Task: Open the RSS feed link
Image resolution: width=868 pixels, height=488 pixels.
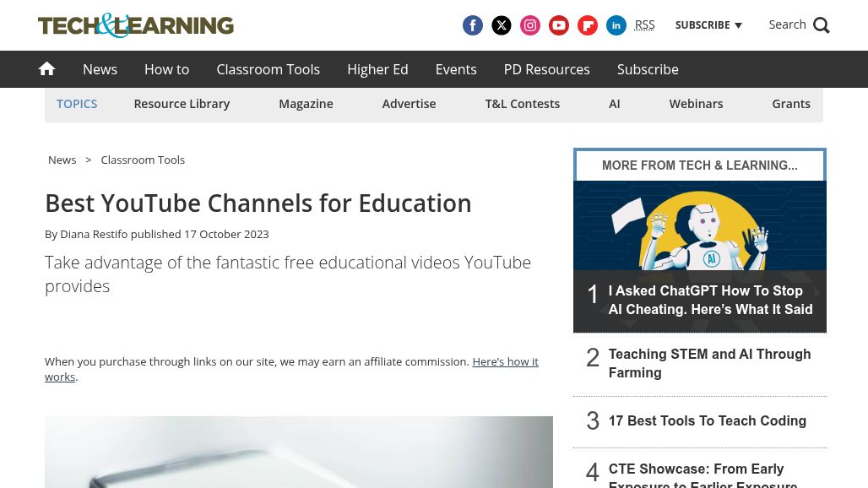Action: coord(644,24)
